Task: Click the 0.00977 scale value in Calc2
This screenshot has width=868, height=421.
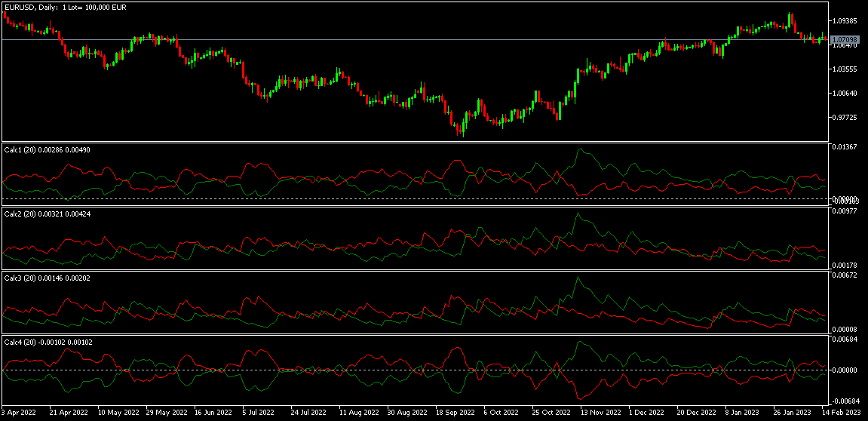Action: pyautogui.click(x=845, y=211)
